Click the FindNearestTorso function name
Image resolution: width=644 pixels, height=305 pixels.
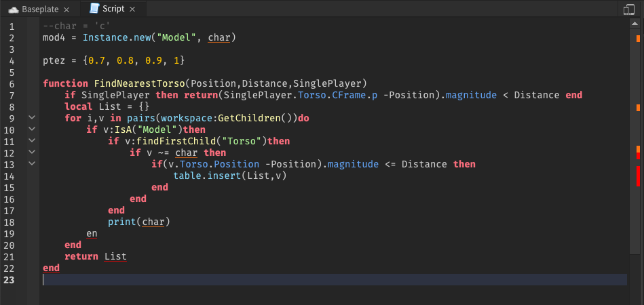(140, 84)
